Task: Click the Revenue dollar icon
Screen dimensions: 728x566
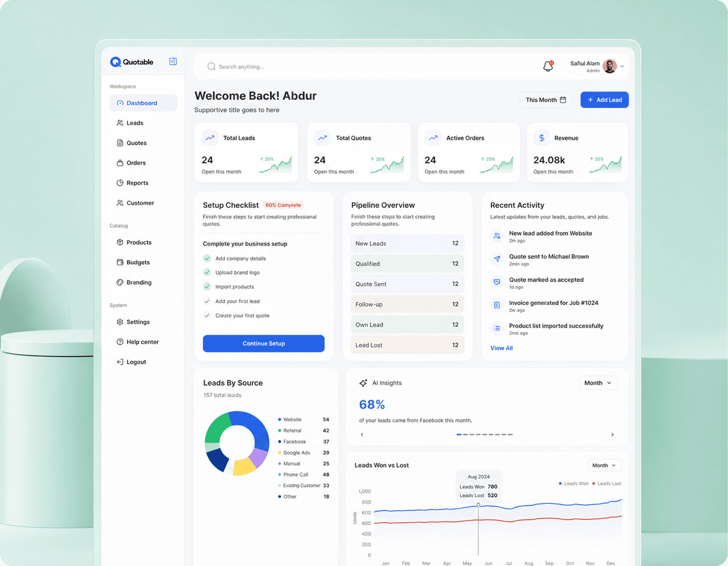Action: (542, 138)
